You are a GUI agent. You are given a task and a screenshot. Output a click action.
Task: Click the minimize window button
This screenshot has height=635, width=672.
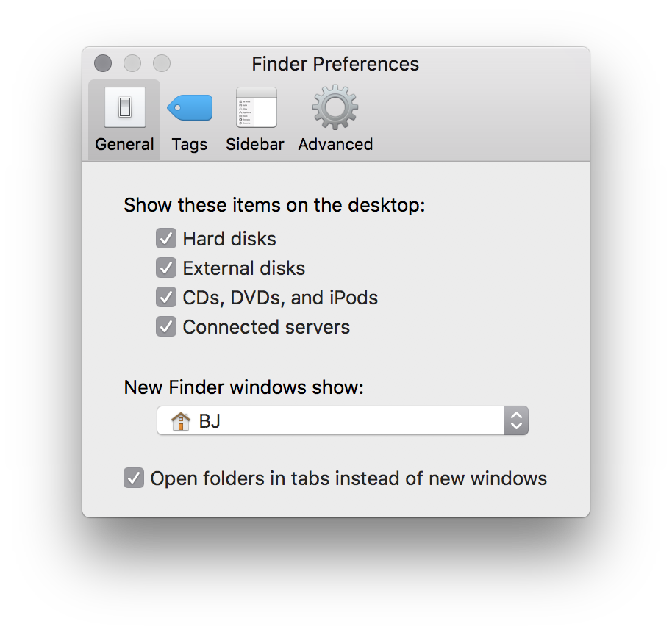(132, 63)
